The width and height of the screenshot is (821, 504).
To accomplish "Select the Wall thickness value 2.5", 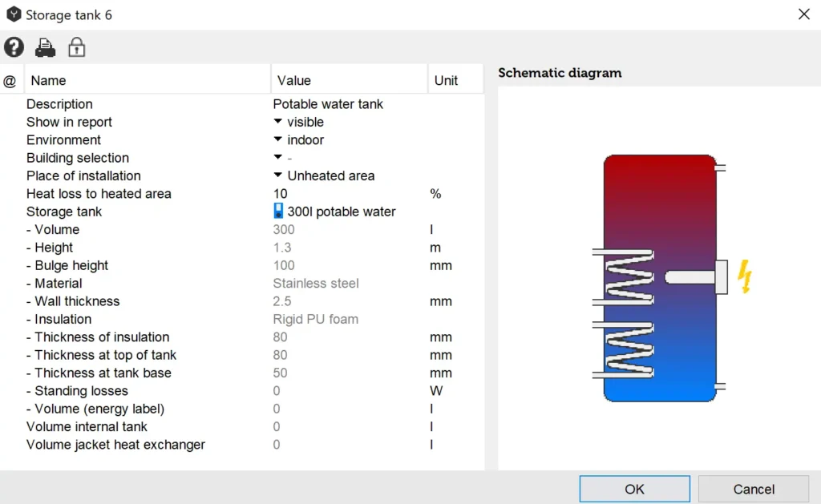I will tap(280, 300).
